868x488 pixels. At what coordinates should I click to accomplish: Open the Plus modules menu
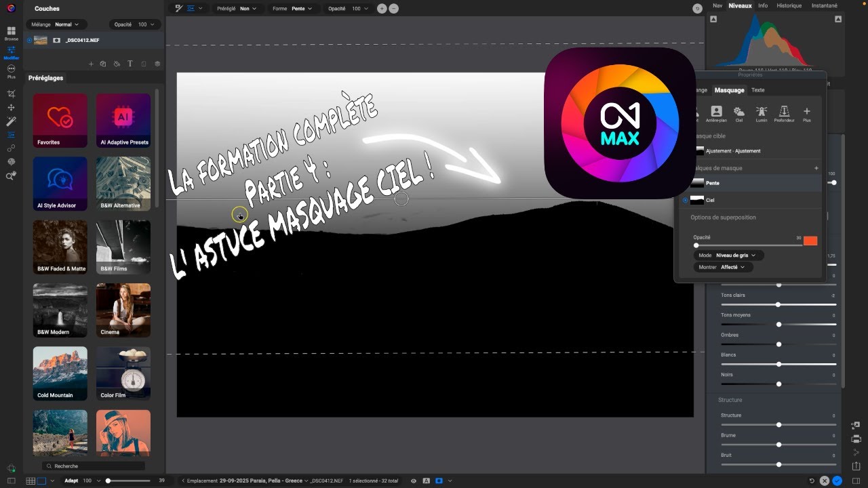click(x=11, y=71)
